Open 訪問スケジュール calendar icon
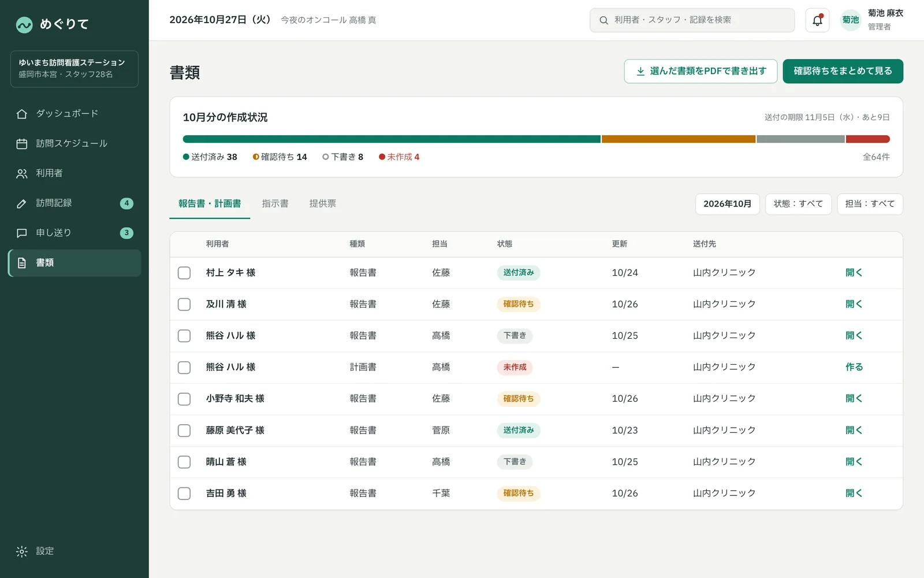This screenshot has height=578, width=924. [x=22, y=143]
